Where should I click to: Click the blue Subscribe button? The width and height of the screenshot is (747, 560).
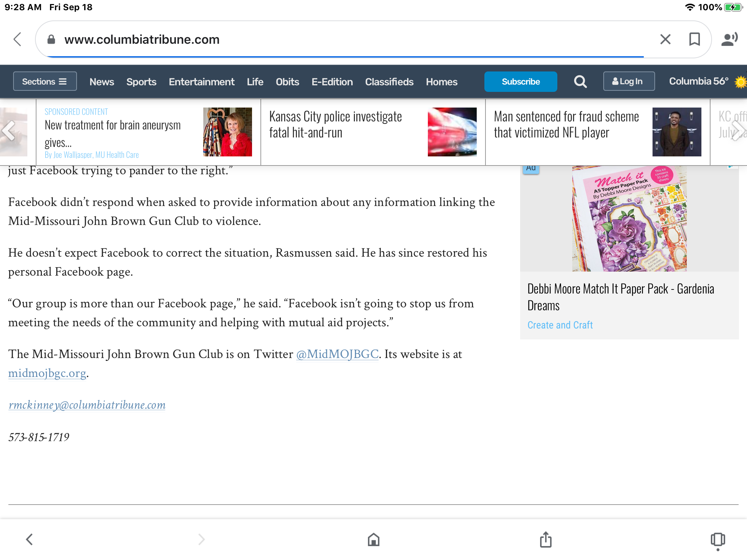pyautogui.click(x=520, y=81)
